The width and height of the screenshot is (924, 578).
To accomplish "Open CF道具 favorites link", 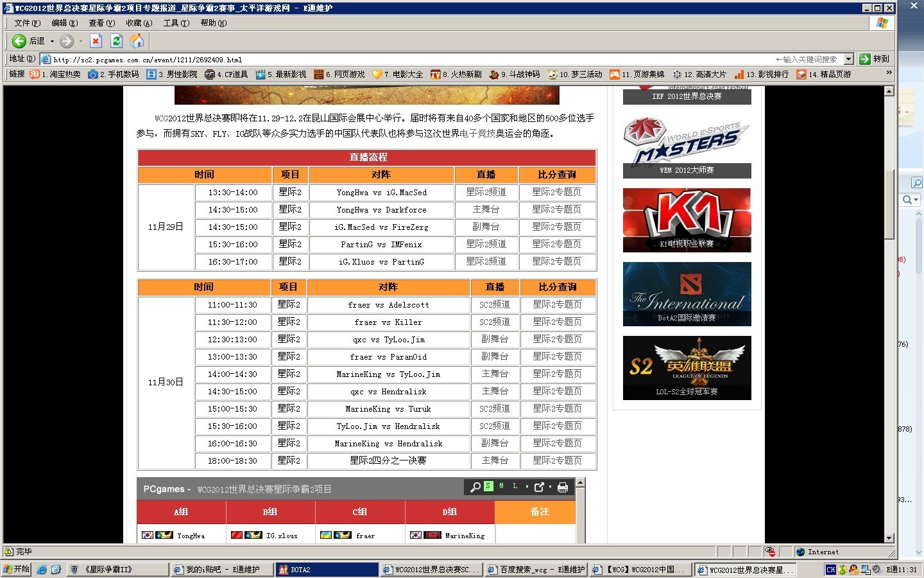I will pyautogui.click(x=227, y=74).
